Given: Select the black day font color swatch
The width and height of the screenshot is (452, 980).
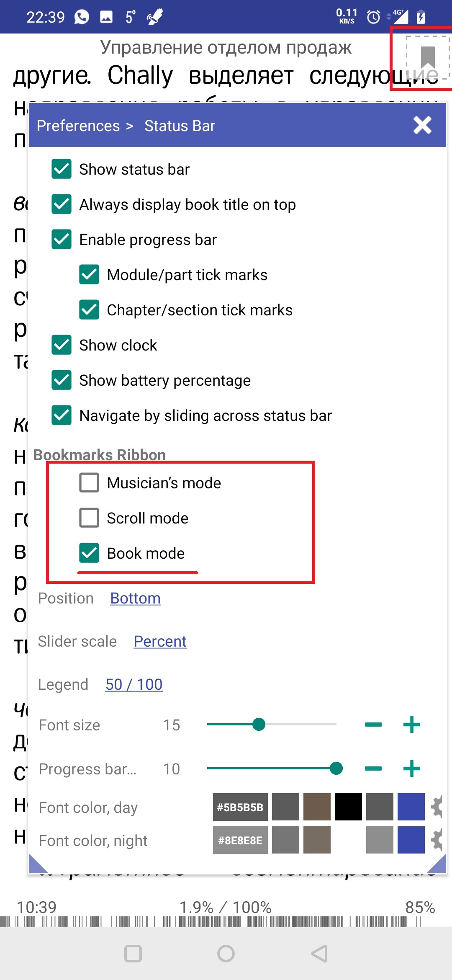Looking at the screenshot, I should point(348,807).
